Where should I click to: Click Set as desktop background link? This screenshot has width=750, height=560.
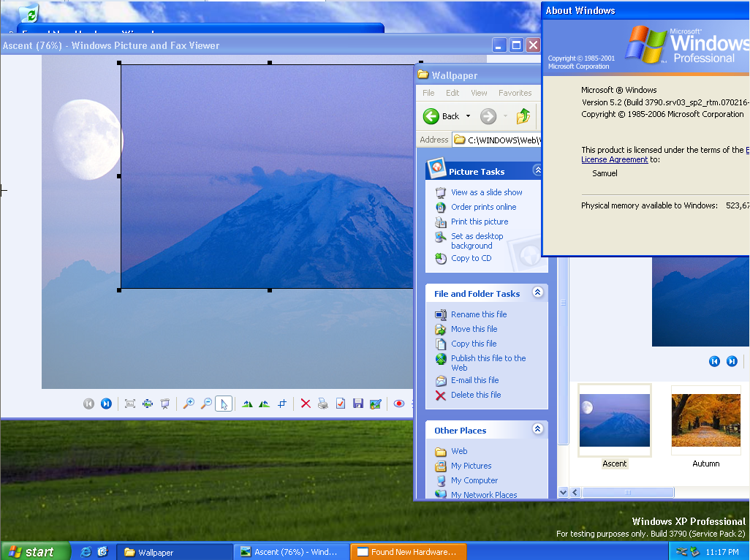pyautogui.click(x=477, y=241)
